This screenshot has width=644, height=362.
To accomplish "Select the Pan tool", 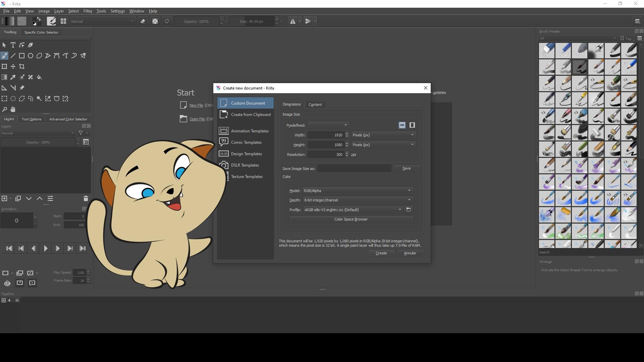I will point(13,109).
